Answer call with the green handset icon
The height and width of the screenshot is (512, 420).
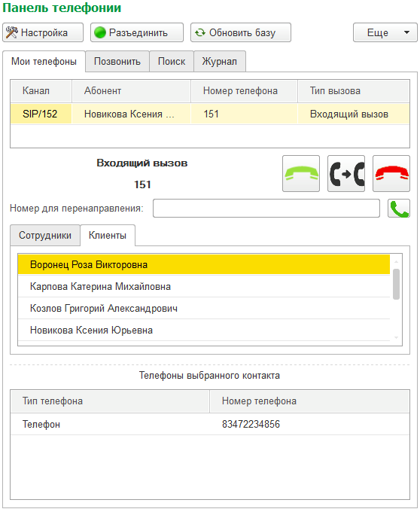(x=300, y=173)
